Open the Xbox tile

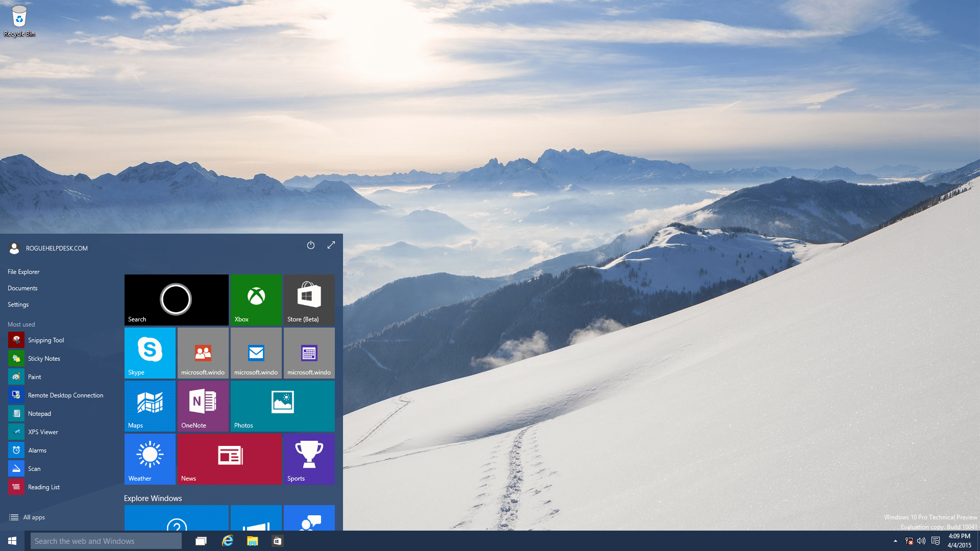256,299
